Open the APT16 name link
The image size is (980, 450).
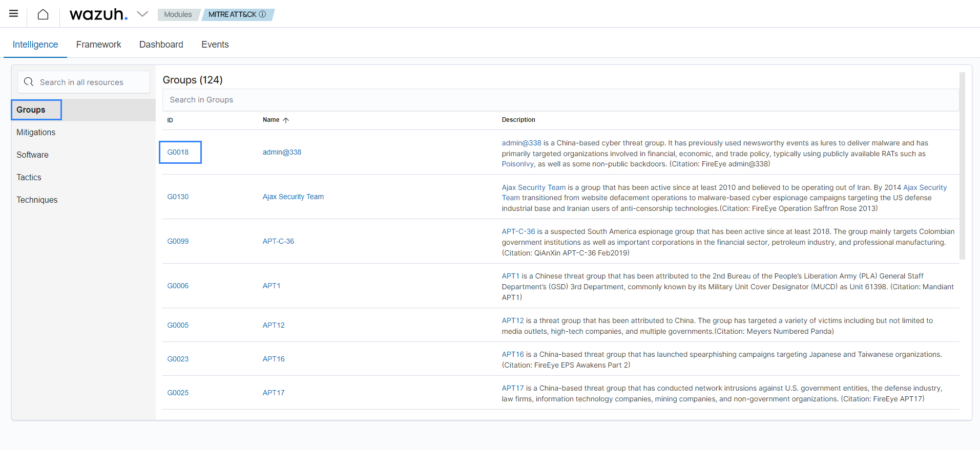click(x=274, y=359)
